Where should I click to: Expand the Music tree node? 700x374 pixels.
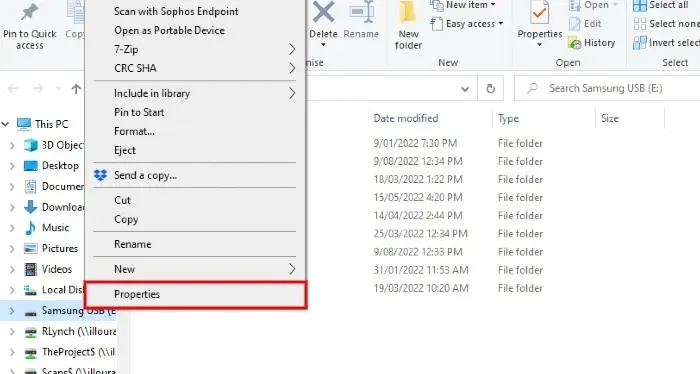[12, 228]
